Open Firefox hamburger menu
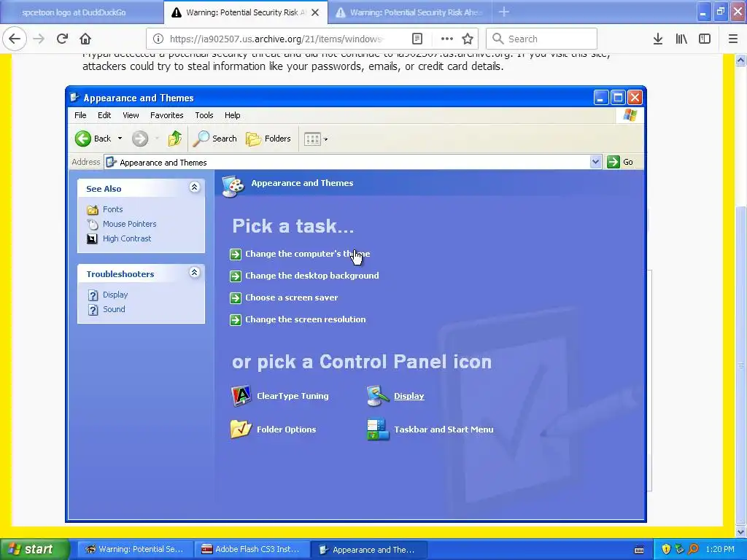747x560 pixels. [x=733, y=39]
